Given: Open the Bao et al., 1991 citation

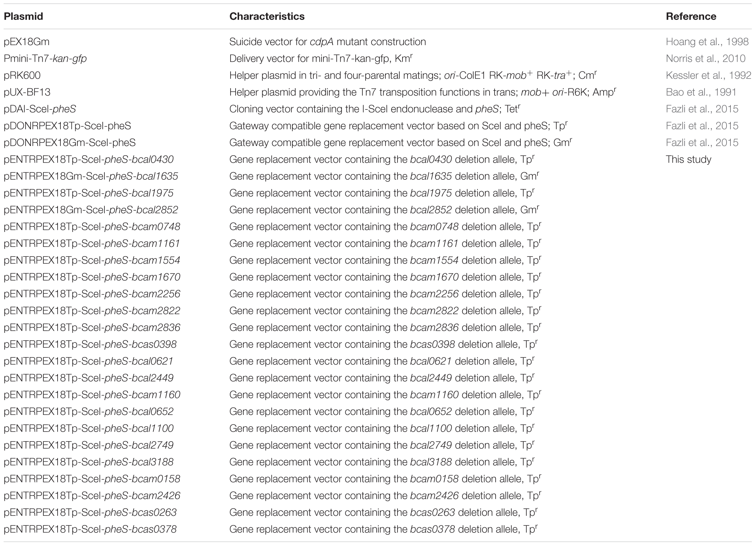Looking at the screenshot, I should pyautogui.click(x=701, y=92).
